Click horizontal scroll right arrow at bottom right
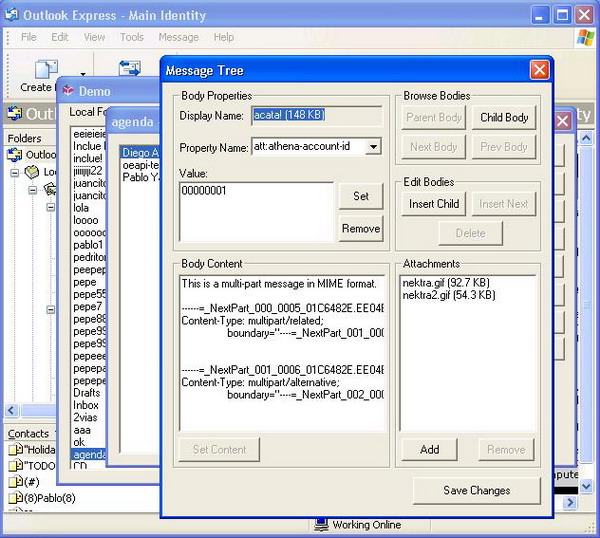 tap(571, 502)
